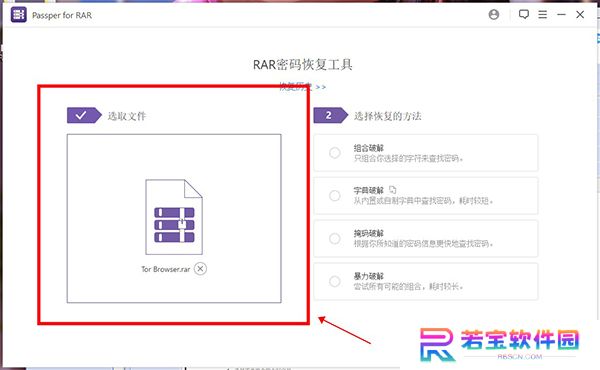The image size is (600, 370).
Task: Click the 暴力破解 description text
Action: point(408,286)
